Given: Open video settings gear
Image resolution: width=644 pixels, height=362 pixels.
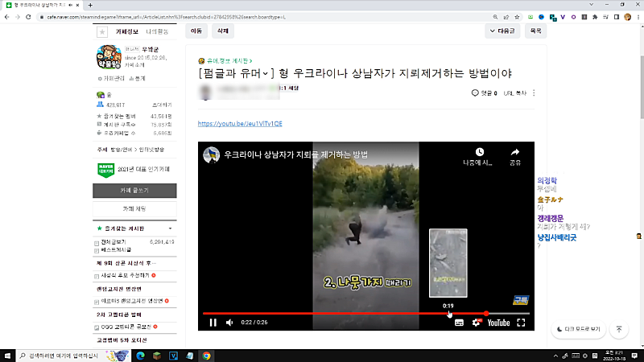Looking at the screenshot, I should point(476,323).
